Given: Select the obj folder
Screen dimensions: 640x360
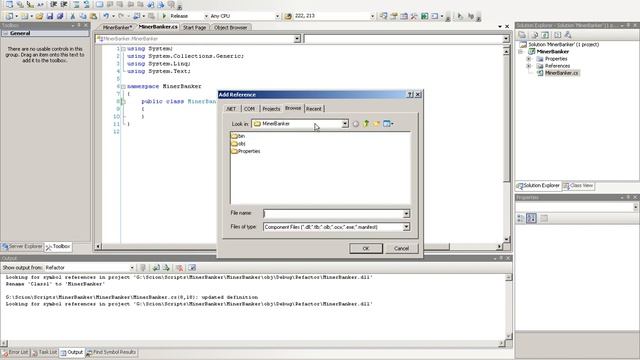Looking at the screenshot, I should pyautogui.click(x=238, y=144).
